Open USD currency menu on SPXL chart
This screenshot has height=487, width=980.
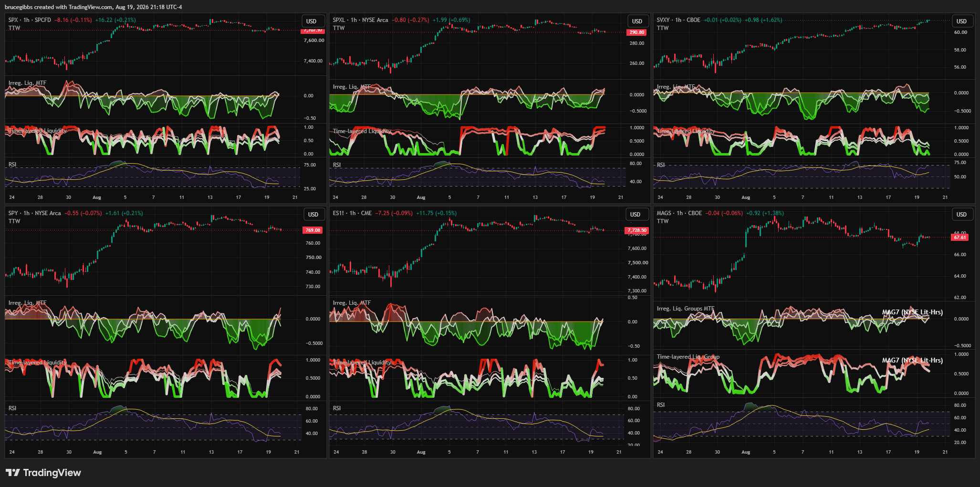[637, 21]
